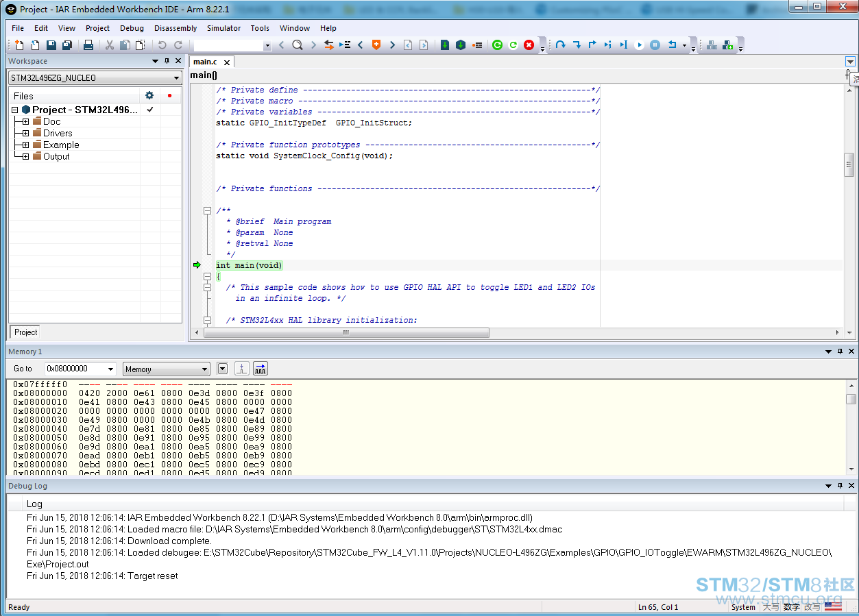Toggle pin on the Workspace panel

click(x=167, y=61)
